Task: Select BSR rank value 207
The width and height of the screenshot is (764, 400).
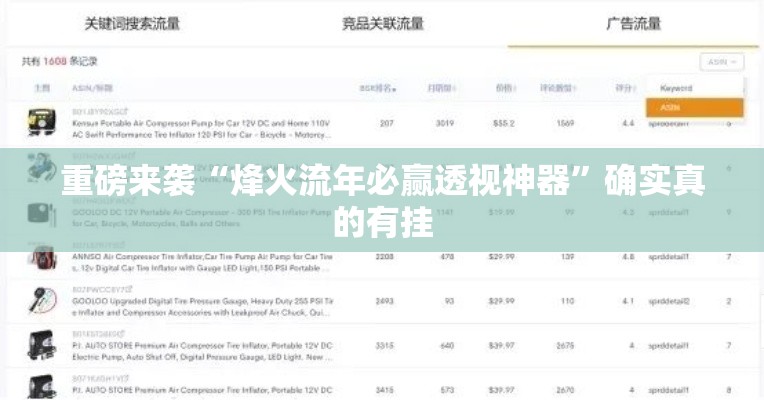Action: (386, 123)
